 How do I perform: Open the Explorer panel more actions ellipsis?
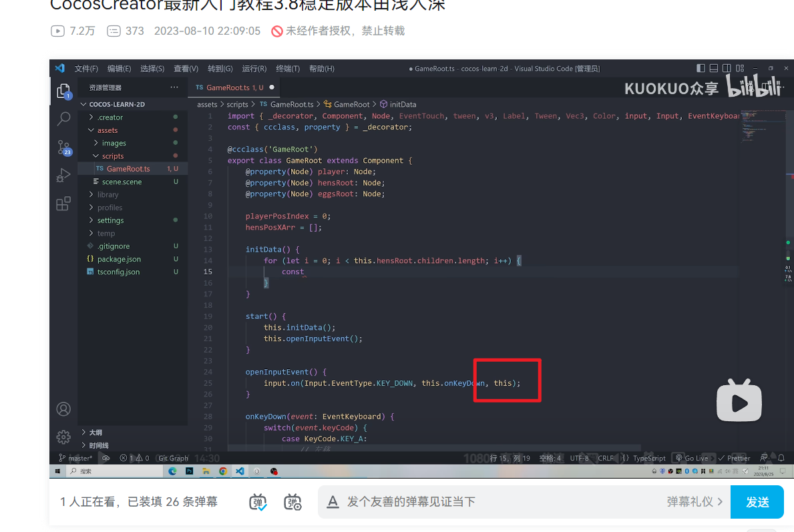[174, 87]
